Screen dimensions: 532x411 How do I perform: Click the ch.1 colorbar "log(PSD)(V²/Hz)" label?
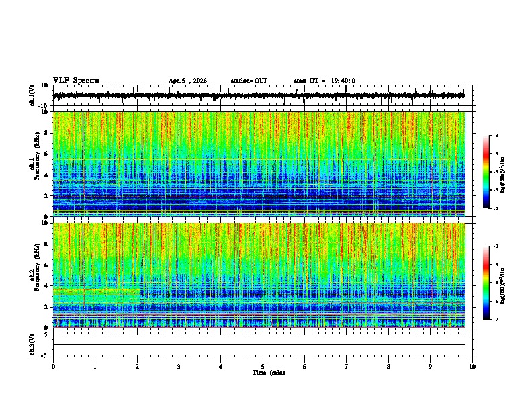[x=502, y=175]
